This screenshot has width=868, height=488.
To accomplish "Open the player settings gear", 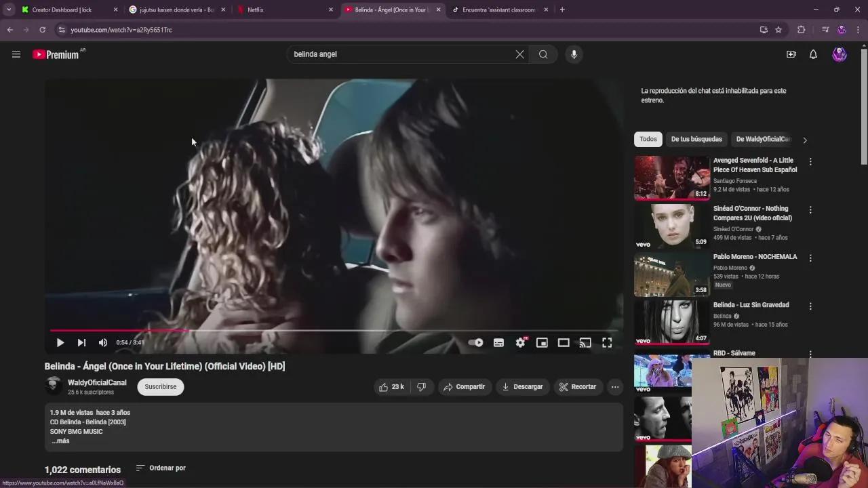I will point(520,343).
